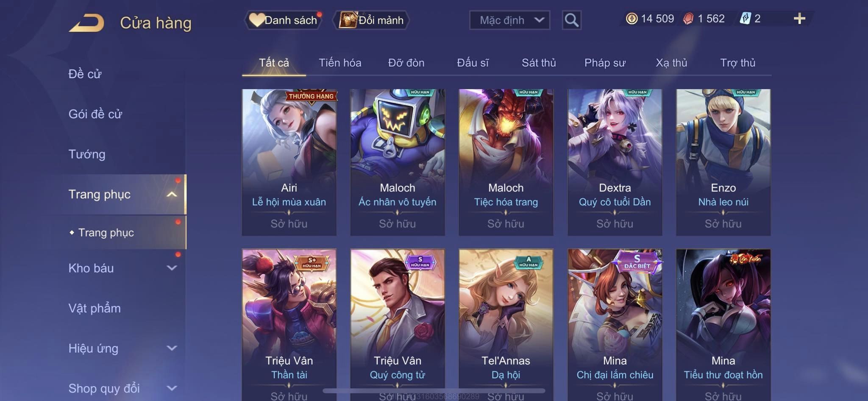Open the search magnifier icon

pos(571,20)
